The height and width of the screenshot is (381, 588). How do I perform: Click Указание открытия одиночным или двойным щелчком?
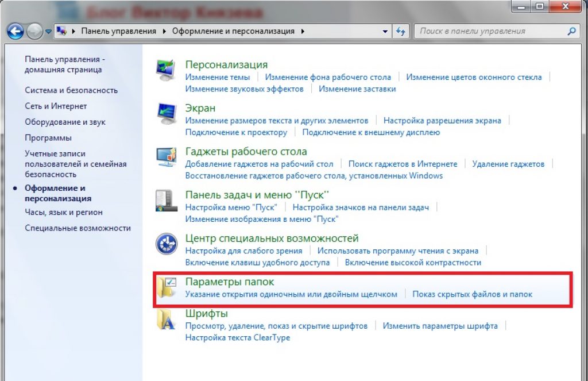pyautogui.click(x=291, y=294)
